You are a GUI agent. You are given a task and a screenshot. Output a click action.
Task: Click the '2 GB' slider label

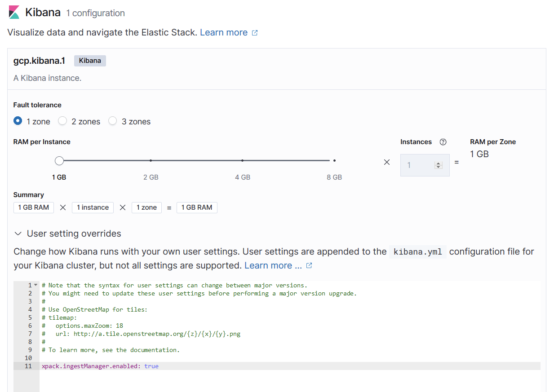(x=151, y=177)
